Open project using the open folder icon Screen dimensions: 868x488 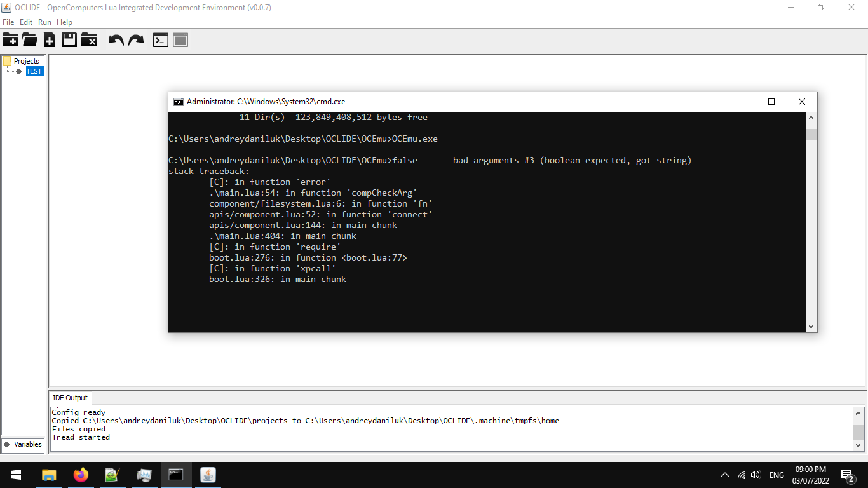(30, 40)
